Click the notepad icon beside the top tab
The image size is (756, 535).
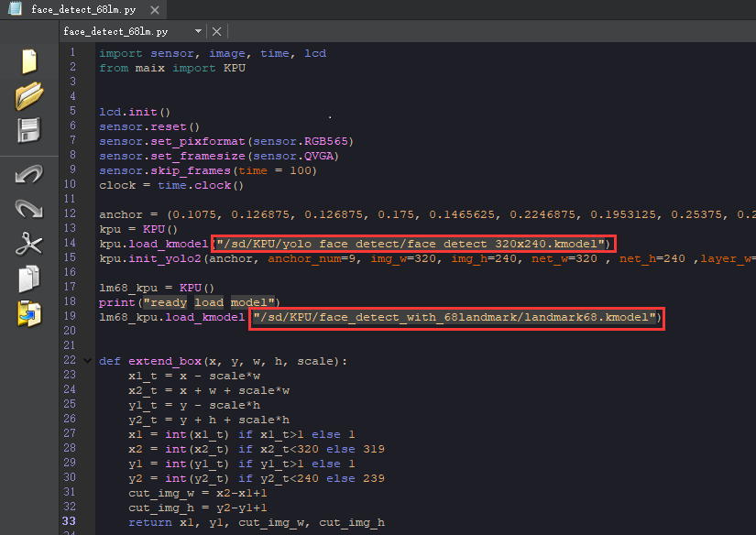pyautogui.click(x=15, y=10)
